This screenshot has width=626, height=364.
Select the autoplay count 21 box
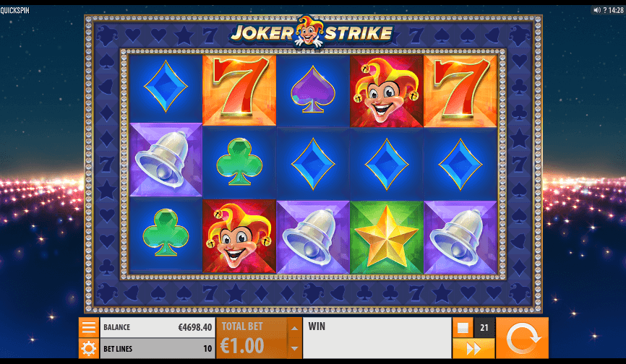click(484, 328)
